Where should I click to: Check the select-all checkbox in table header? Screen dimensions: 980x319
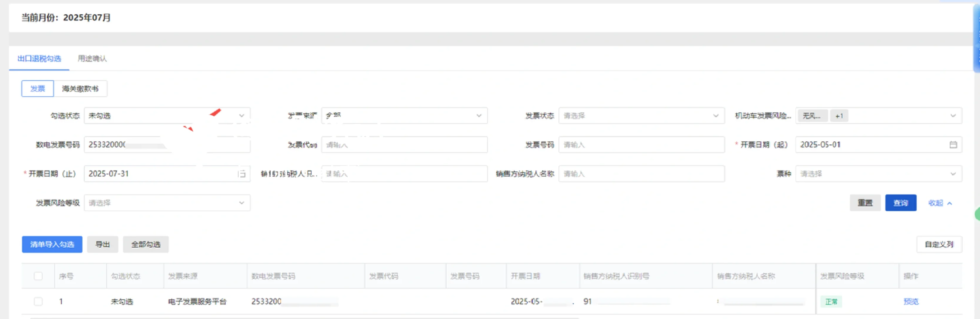[38, 276]
